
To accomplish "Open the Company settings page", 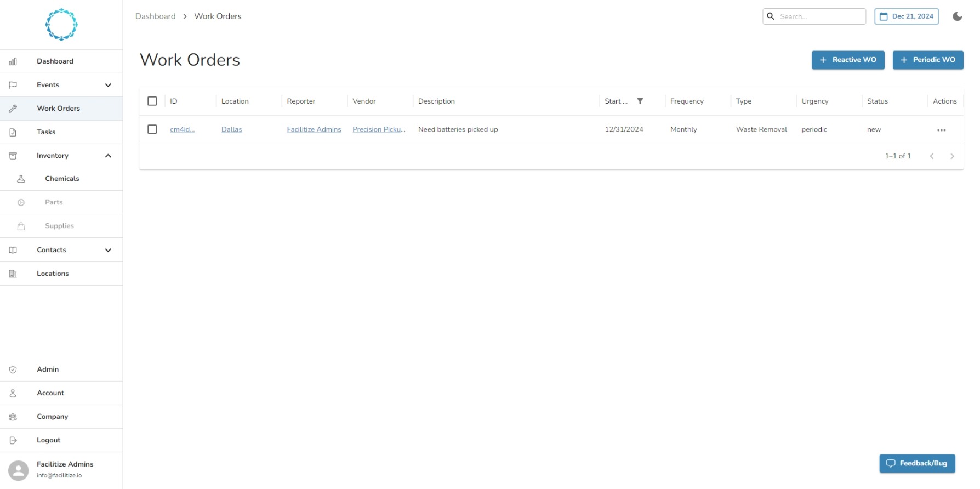I will click(x=61, y=417).
